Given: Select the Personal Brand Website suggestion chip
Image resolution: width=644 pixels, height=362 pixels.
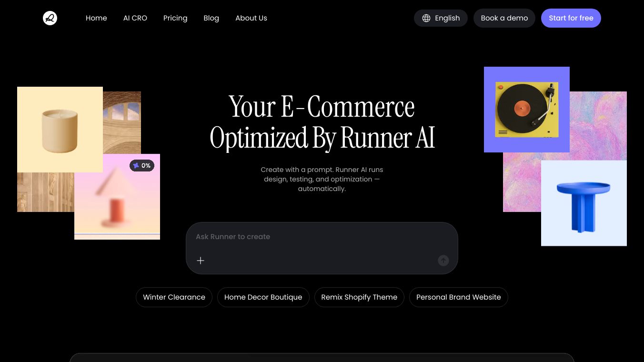Looking at the screenshot, I should click(x=458, y=297).
